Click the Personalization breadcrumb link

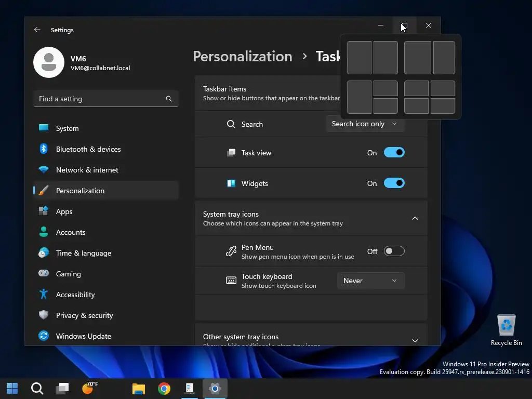(x=243, y=56)
